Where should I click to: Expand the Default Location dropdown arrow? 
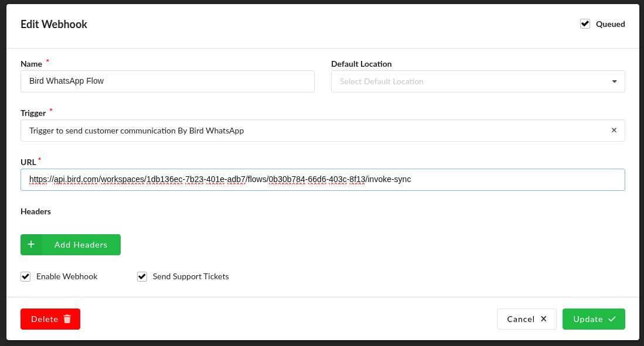614,81
